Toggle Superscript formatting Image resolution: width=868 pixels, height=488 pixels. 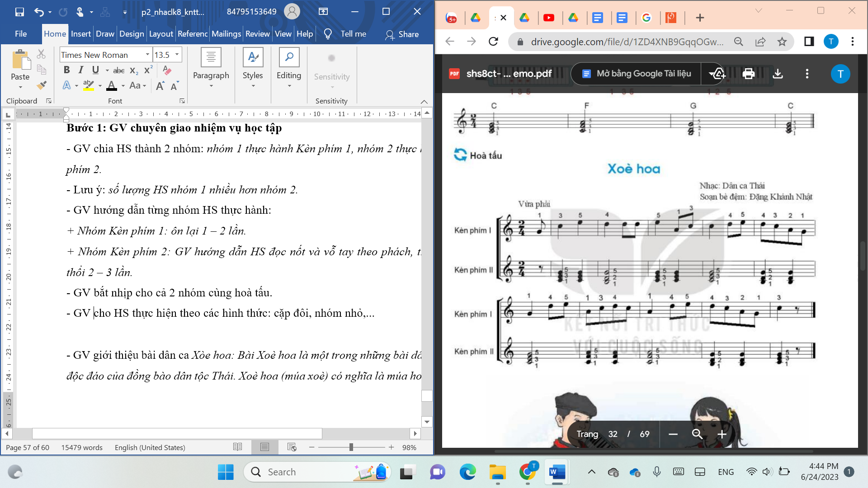point(148,70)
